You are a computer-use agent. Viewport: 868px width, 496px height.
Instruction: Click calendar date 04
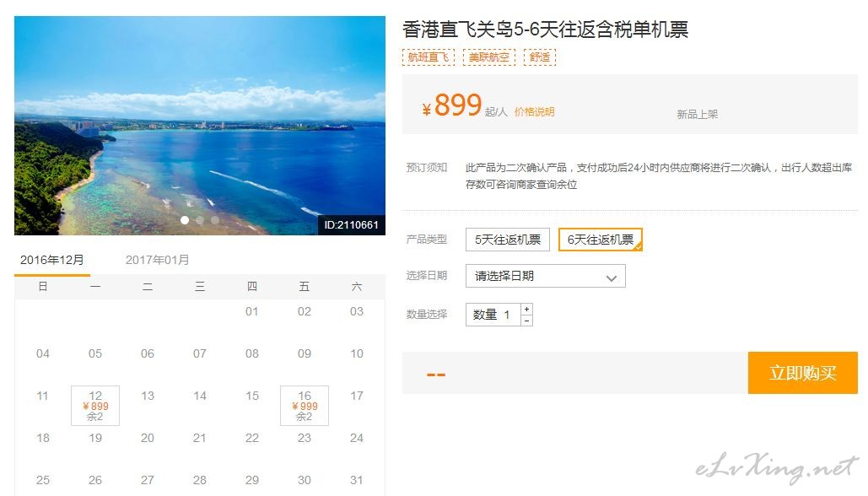click(x=43, y=353)
